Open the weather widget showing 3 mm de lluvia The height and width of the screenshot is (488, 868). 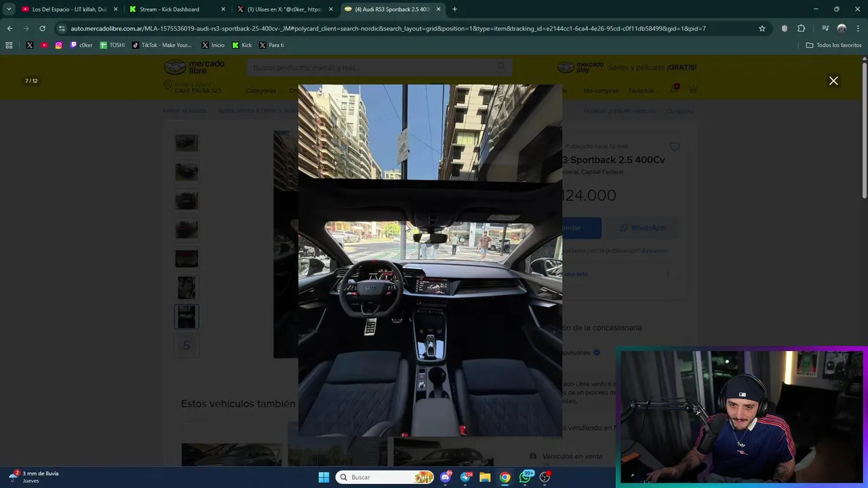pos(35,477)
